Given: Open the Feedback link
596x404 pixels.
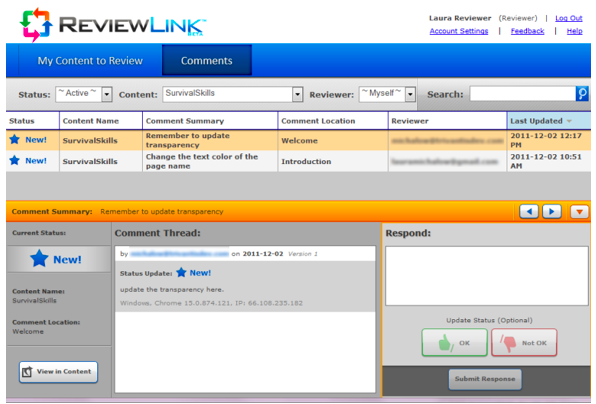Looking at the screenshot, I should point(527,31).
